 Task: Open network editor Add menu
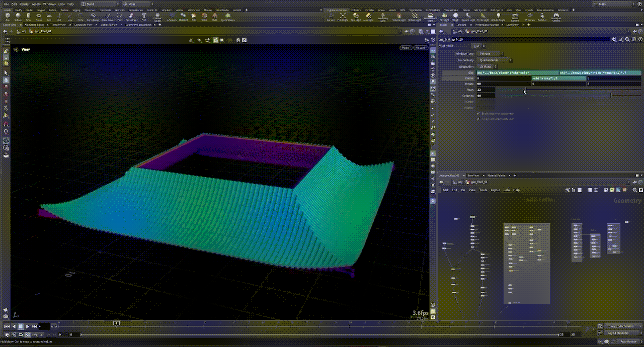click(445, 190)
